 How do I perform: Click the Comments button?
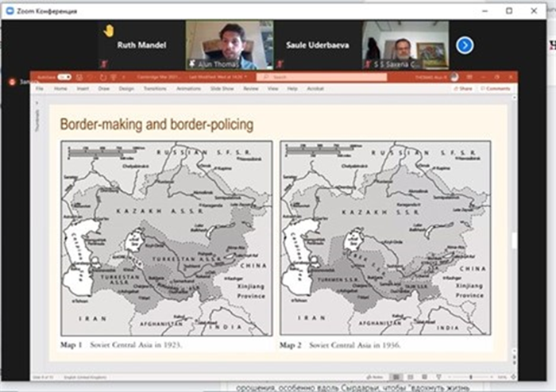pos(496,89)
